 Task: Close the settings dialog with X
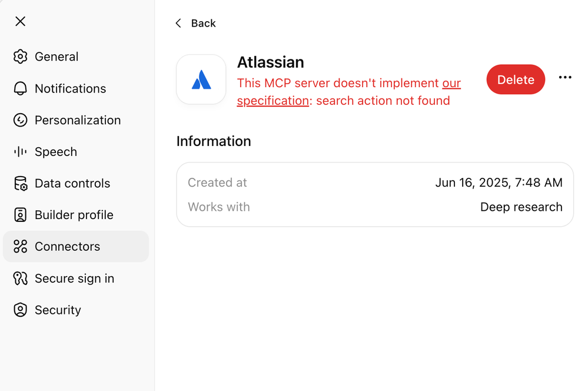20,21
